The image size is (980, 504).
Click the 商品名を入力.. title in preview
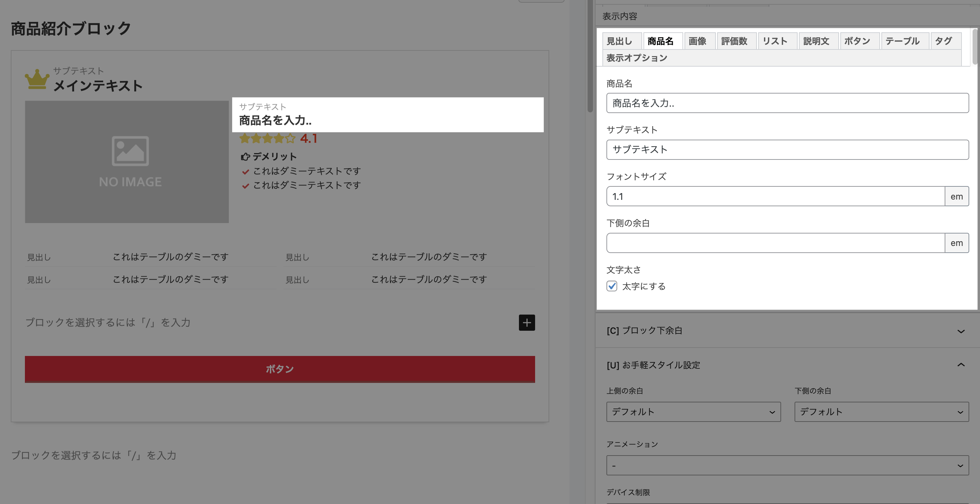275,120
